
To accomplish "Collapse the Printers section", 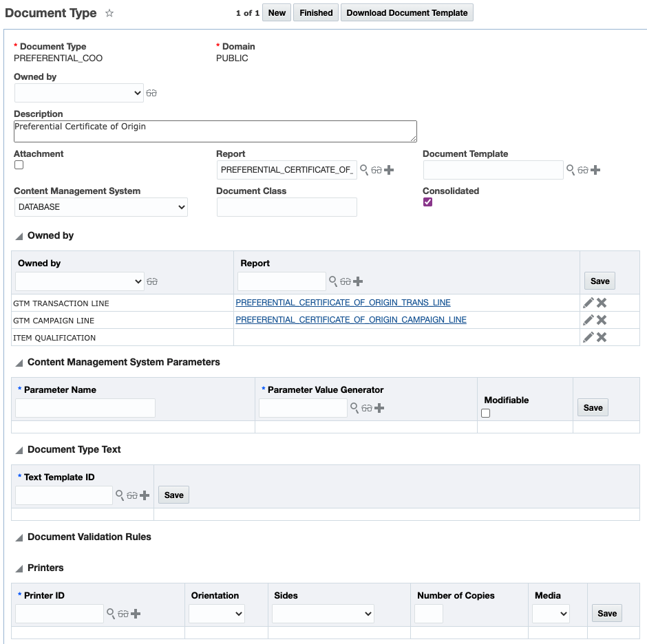I will pos(19,568).
